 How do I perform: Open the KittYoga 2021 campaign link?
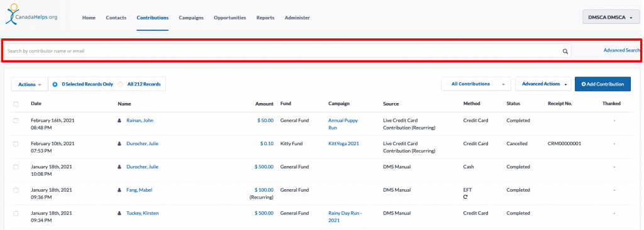[343, 144]
